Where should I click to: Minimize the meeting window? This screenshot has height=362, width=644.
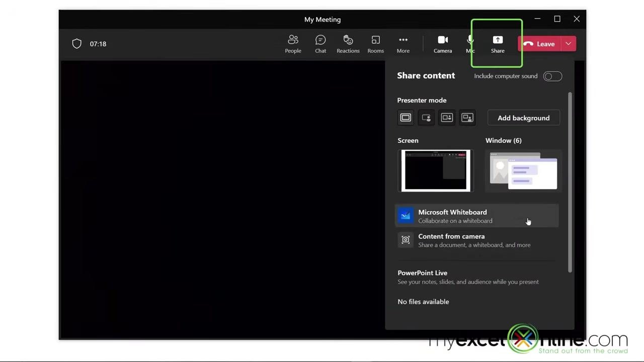537,19
